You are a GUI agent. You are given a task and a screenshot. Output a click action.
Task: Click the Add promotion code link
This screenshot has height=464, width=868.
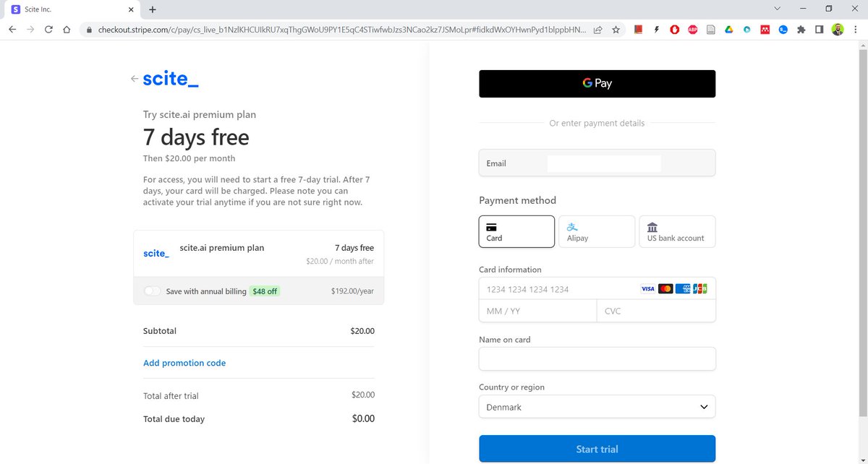(x=184, y=363)
